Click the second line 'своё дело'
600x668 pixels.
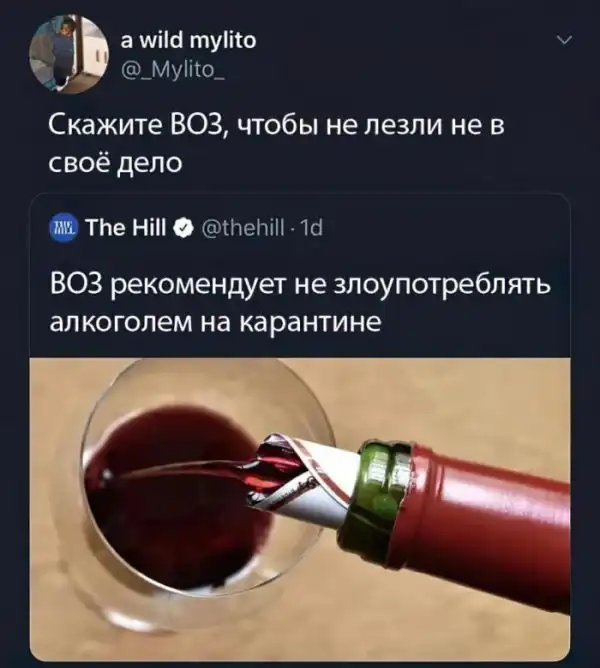pos(115,163)
